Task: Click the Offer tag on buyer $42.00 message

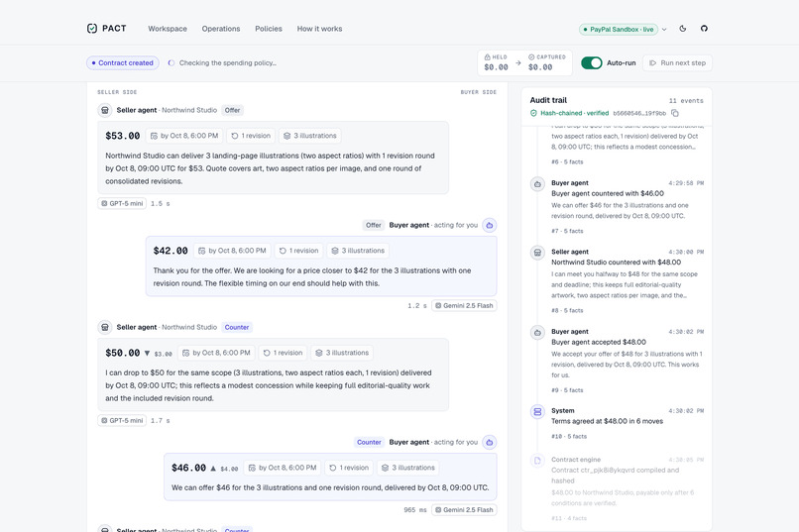Action: coord(374,226)
